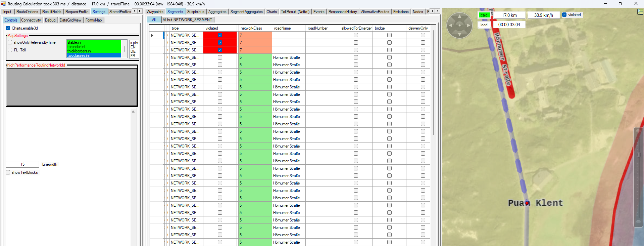This screenshot has height=246, width=644.
Task: Click the zoom out minus on map
Action: click(x=638, y=222)
